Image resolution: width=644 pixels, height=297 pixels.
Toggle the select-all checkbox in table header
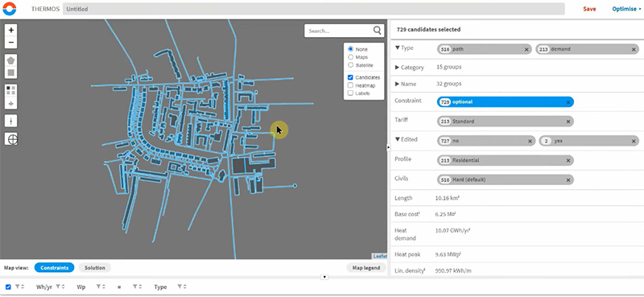pyautogui.click(x=8, y=287)
